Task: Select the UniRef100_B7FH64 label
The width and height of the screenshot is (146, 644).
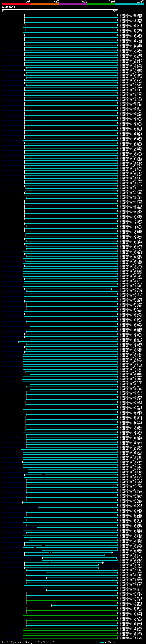Action: (131, 42)
